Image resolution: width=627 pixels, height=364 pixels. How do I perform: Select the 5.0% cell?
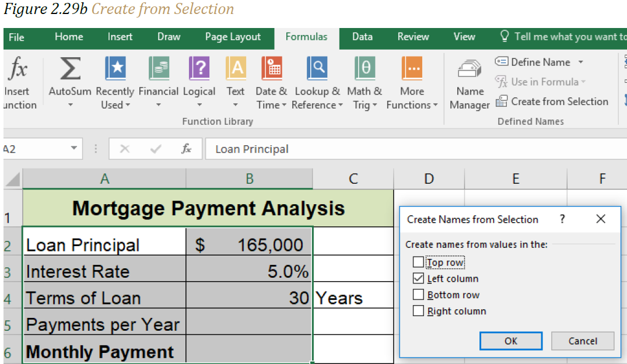point(248,269)
